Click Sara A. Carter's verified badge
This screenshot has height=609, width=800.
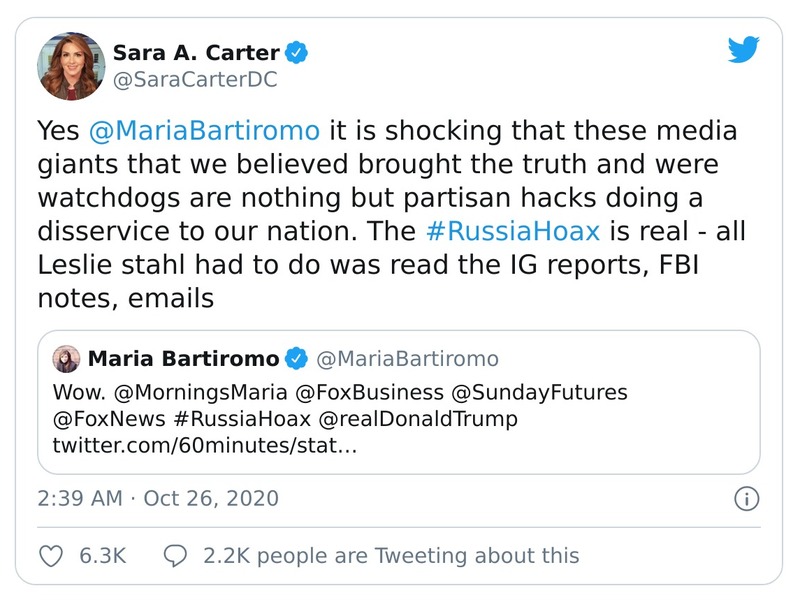click(297, 51)
